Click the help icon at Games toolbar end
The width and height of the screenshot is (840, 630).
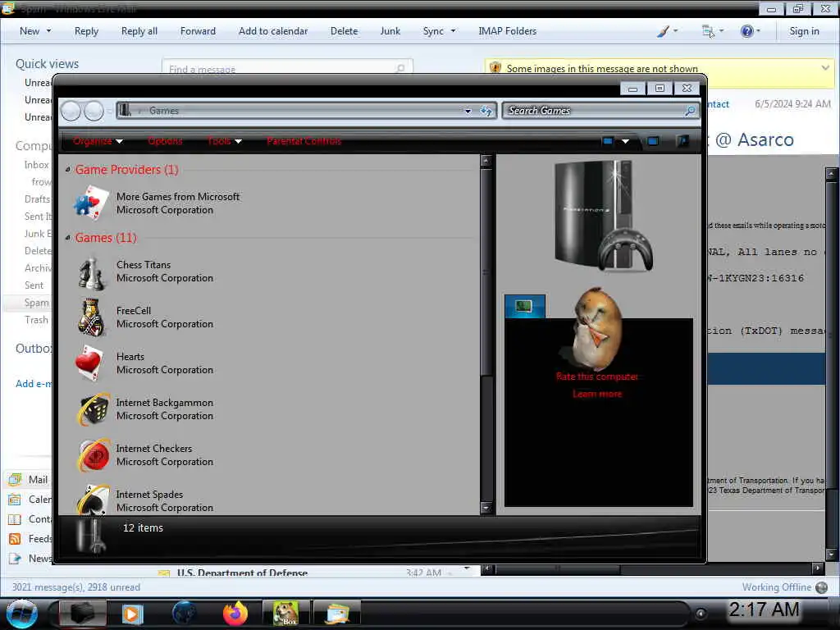tap(683, 141)
